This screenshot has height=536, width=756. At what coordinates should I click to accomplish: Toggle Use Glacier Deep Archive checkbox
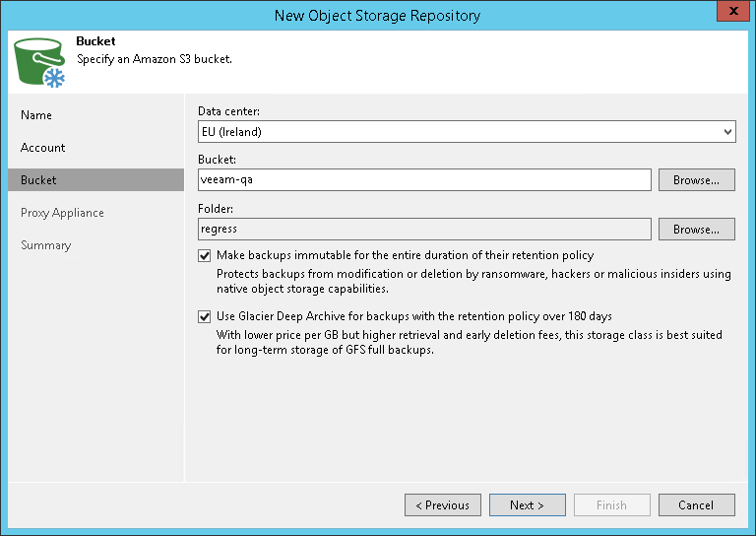(x=205, y=317)
